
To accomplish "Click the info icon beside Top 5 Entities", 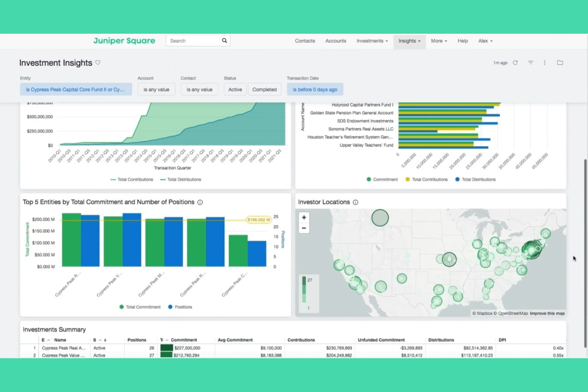I will pos(200,202).
